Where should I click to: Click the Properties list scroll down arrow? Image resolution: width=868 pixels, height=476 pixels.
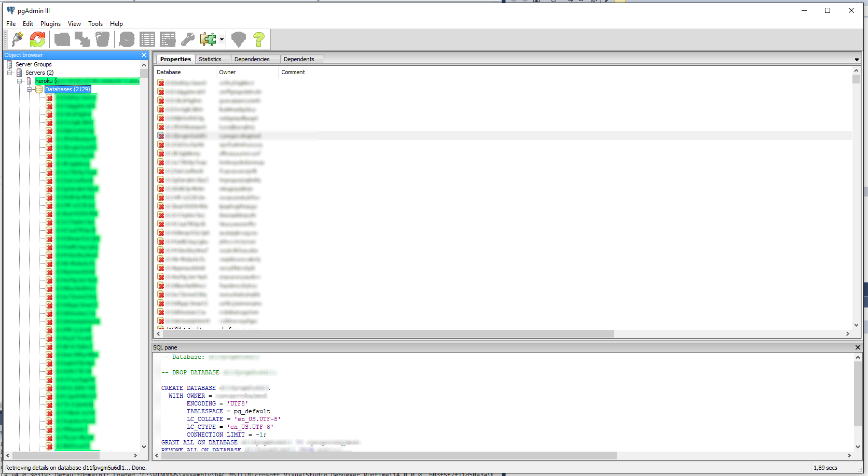(x=856, y=325)
